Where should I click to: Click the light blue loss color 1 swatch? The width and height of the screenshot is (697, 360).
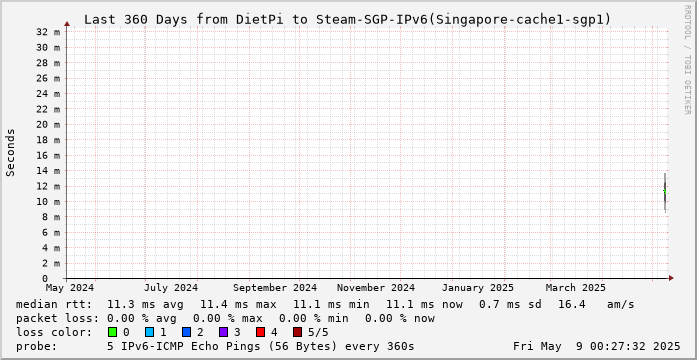click(149, 332)
